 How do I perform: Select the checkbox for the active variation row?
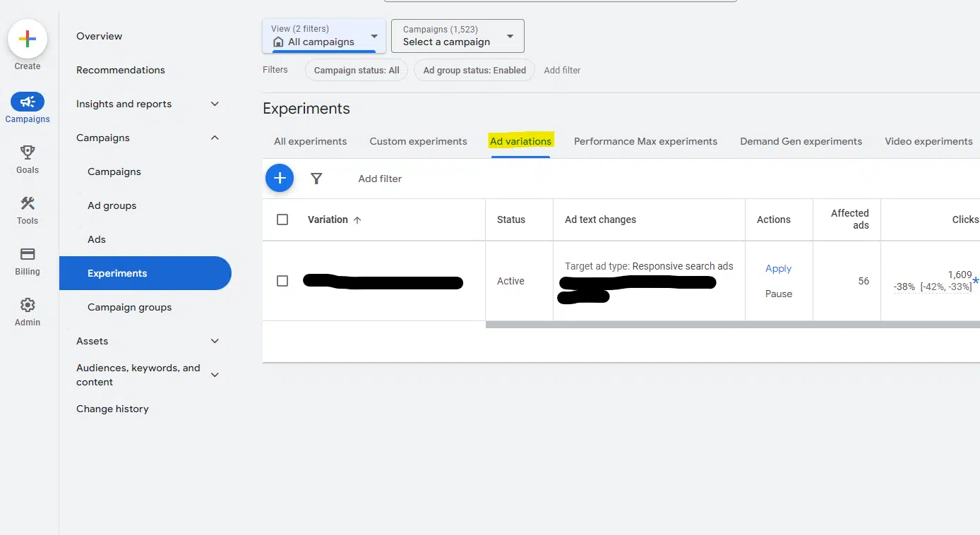pyautogui.click(x=282, y=280)
